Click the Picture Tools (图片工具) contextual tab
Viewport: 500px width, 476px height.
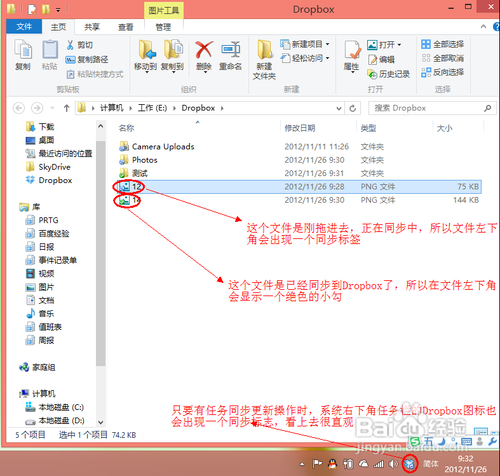point(164,11)
